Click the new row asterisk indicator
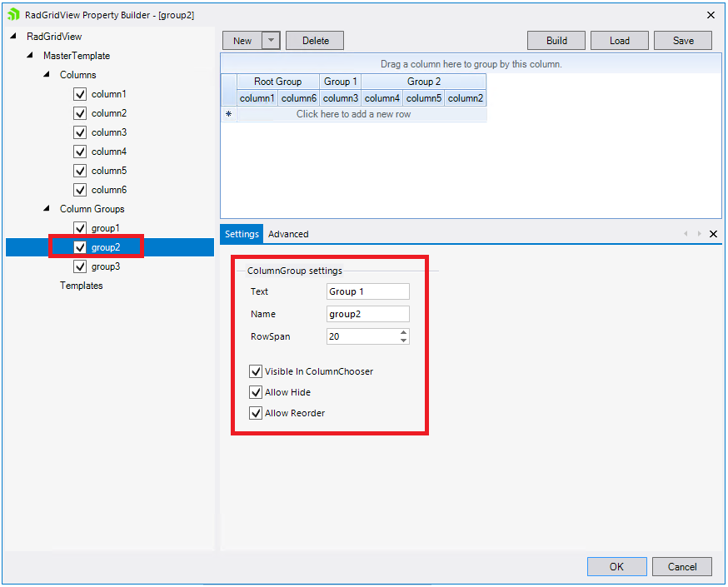The height and width of the screenshot is (587, 728). pos(228,113)
